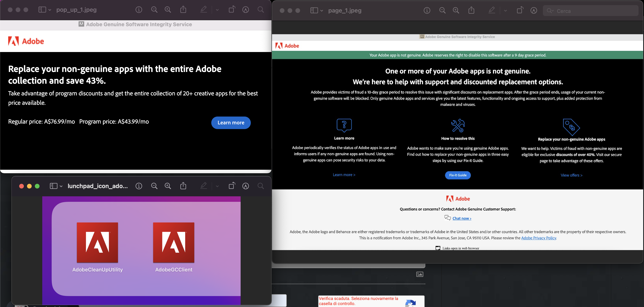Click the Fix-it Guide button
Image resolution: width=644 pixels, height=307 pixels.
coord(458,175)
